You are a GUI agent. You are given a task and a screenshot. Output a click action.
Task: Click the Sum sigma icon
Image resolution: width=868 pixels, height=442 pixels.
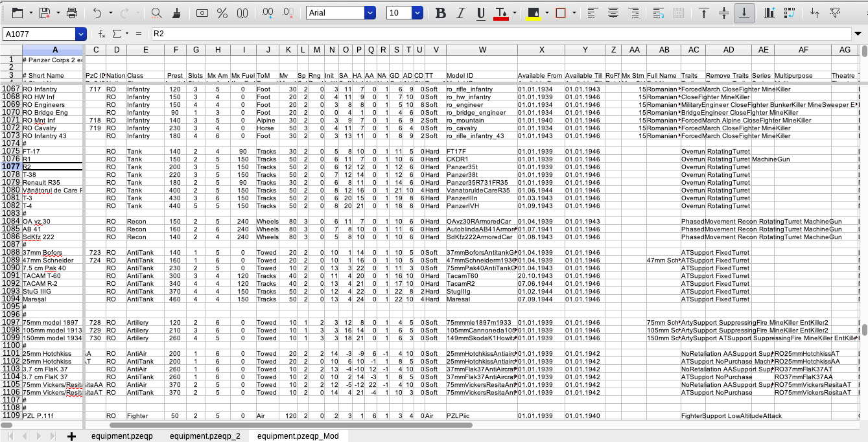tap(117, 34)
